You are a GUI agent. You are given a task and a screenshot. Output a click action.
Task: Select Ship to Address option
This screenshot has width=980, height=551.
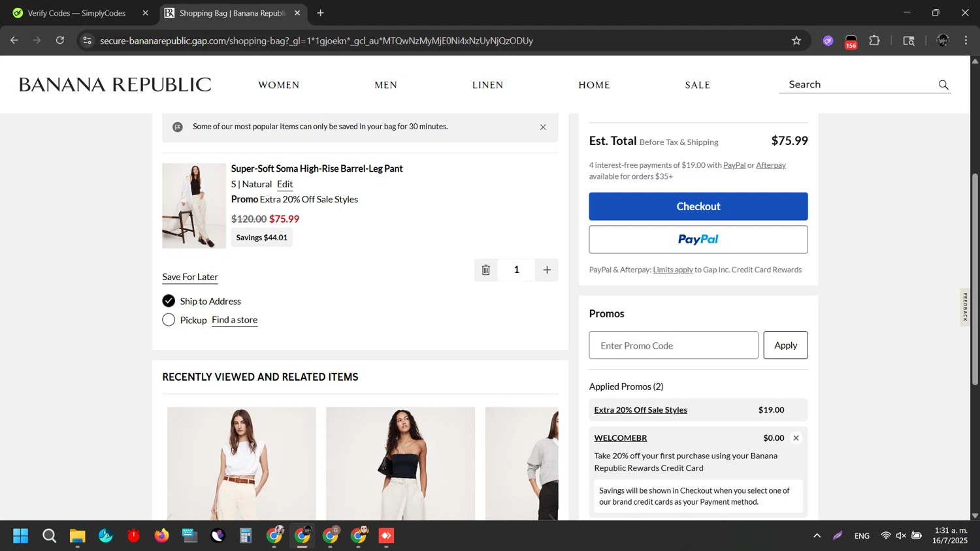pyautogui.click(x=169, y=301)
